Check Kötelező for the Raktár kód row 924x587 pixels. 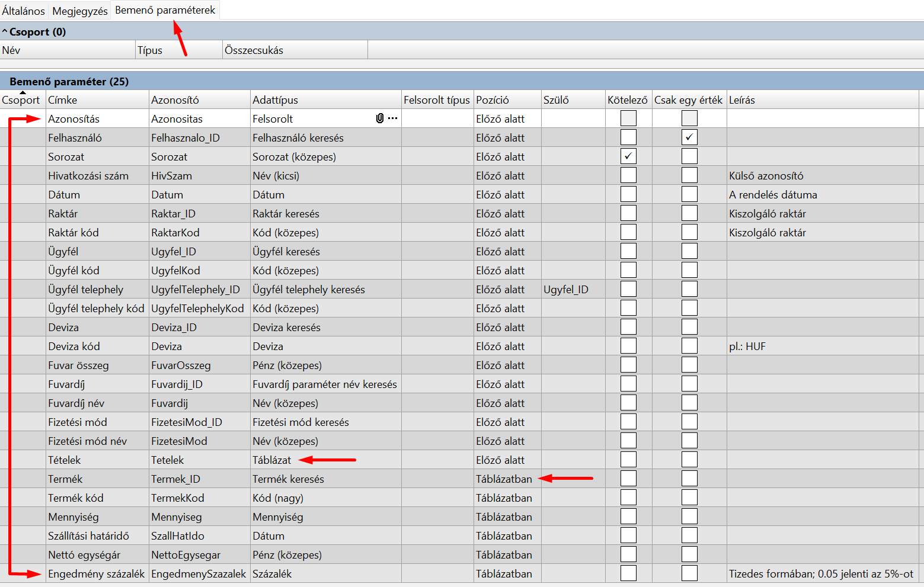(628, 232)
